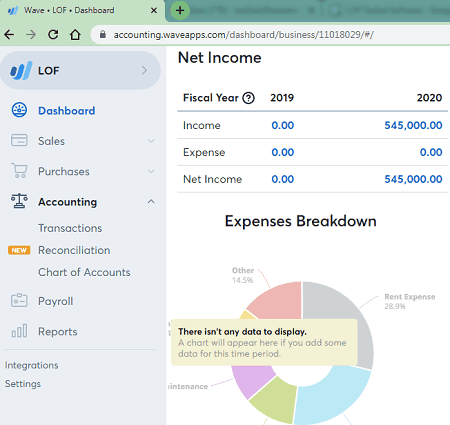The height and width of the screenshot is (425, 450).
Task: Open the Accounting menu item
Action: [67, 202]
